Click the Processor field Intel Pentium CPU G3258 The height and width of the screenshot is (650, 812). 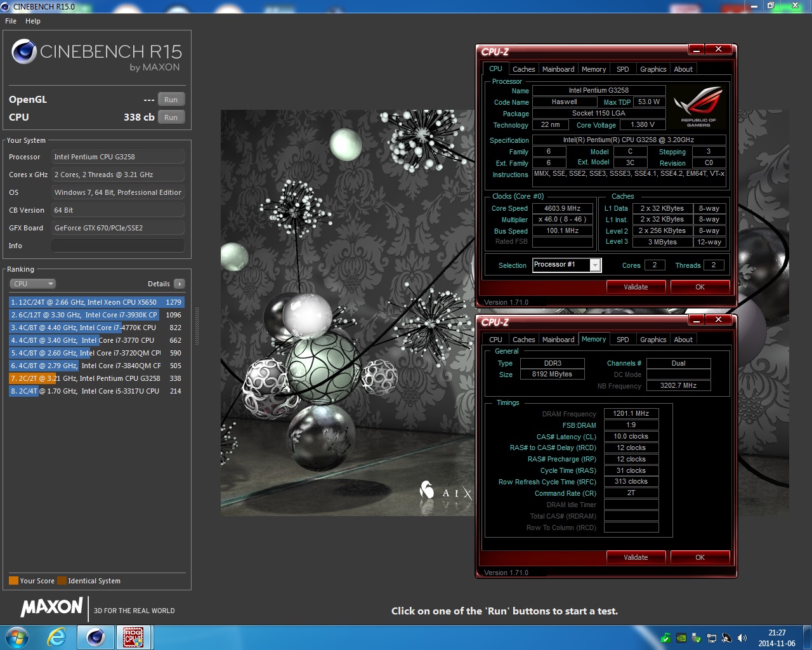[x=118, y=157]
